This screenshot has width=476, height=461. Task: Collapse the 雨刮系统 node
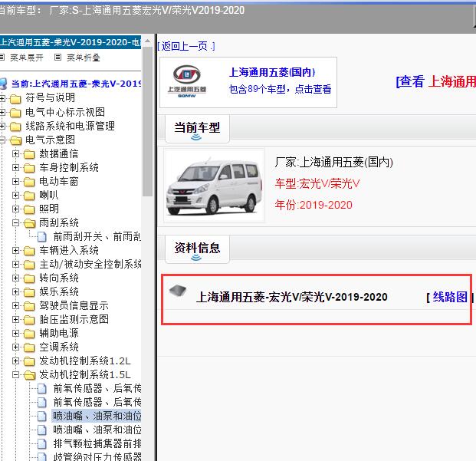[15, 223]
